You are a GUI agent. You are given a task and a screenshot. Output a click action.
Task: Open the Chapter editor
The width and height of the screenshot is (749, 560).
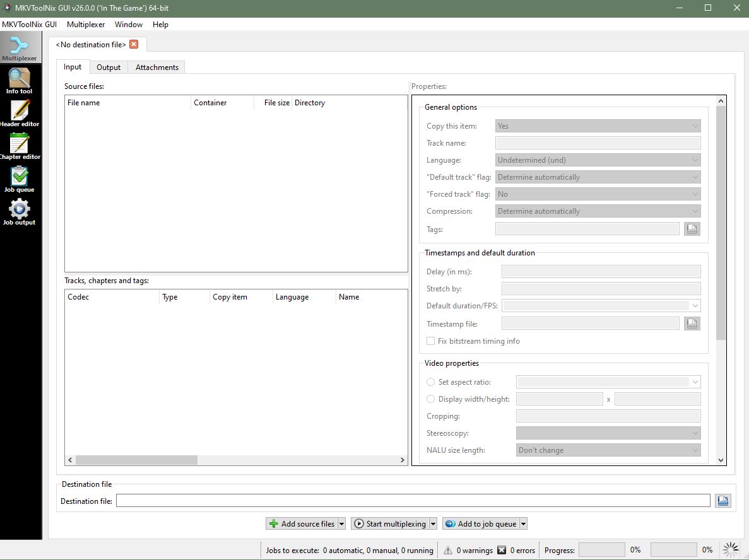pyautogui.click(x=20, y=146)
